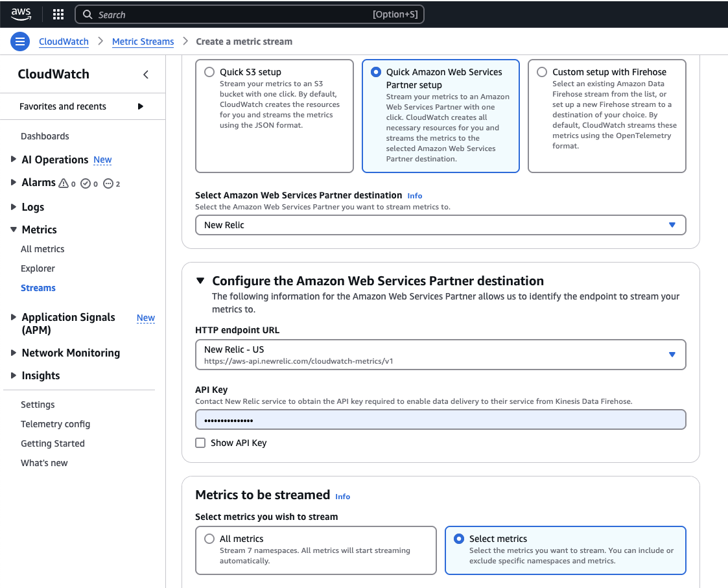Open the AWS services grid menu

[x=58, y=14]
